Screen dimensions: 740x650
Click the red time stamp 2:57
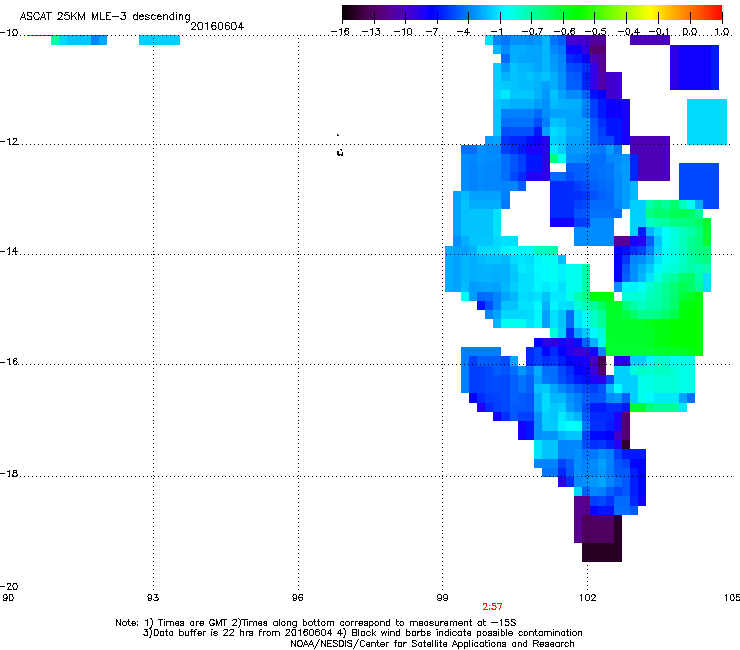pos(492,607)
